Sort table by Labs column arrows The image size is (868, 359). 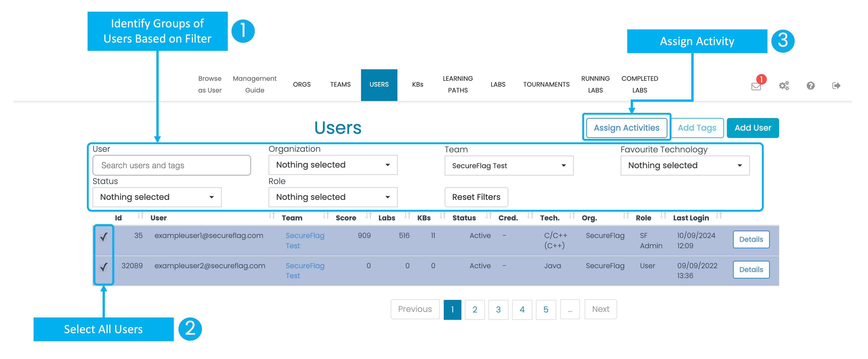pos(407,215)
